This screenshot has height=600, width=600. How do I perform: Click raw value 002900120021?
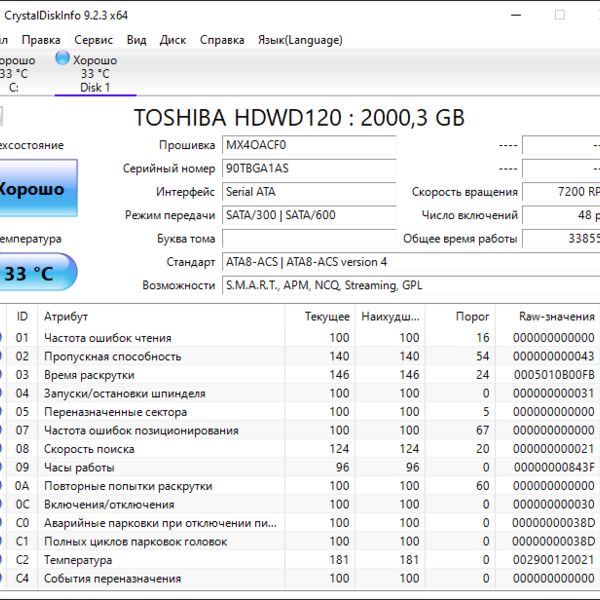point(553,560)
